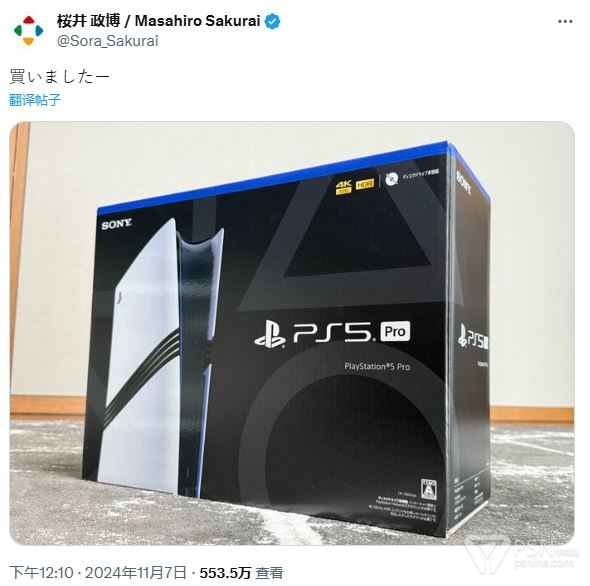Open the @Sora_Sakurai handle link
The image size is (590, 586).
[108, 41]
